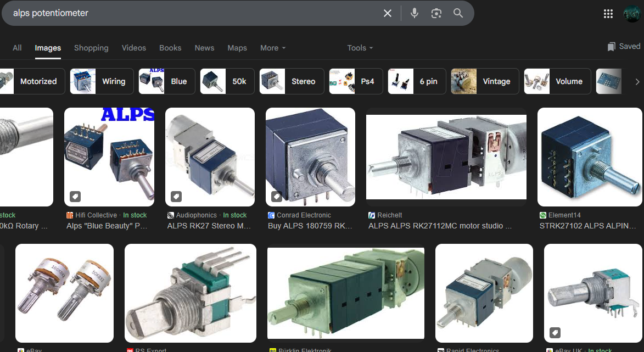
Task: Click the Audiophonics site favicon
Action: point(170,215)
